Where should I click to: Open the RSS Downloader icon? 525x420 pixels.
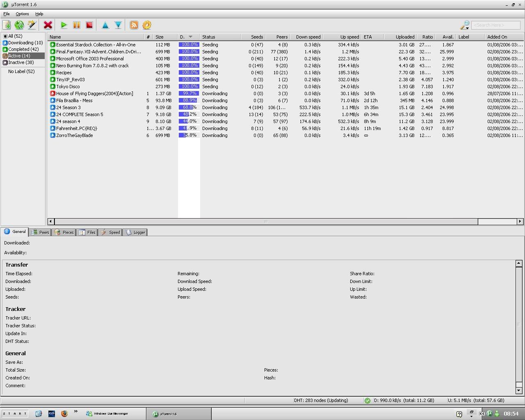click(134, 25)
